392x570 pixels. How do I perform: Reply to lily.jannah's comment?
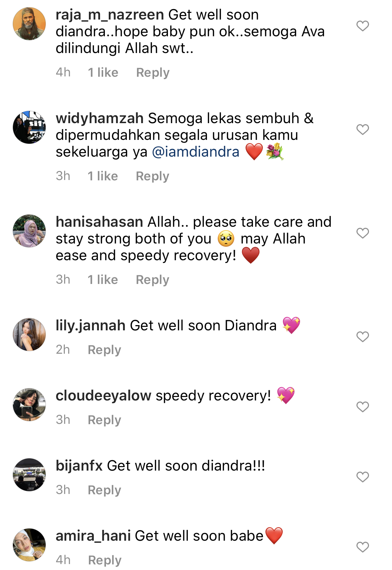[104, 350]
